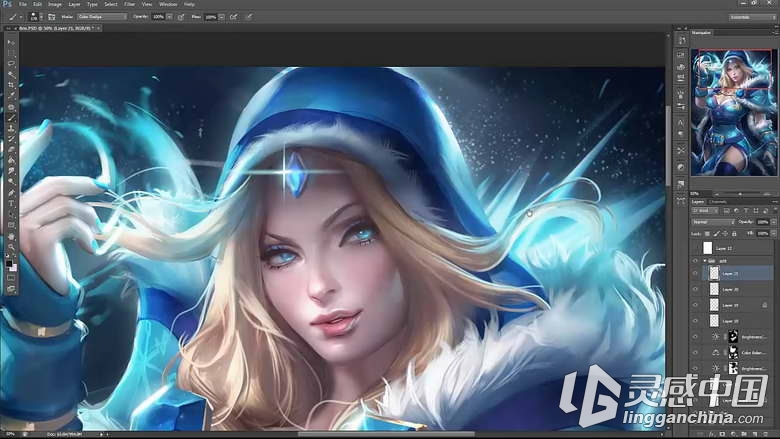The image size is (780, 439).
Task: Hide the layer with the lock icon
Action: 695,305
